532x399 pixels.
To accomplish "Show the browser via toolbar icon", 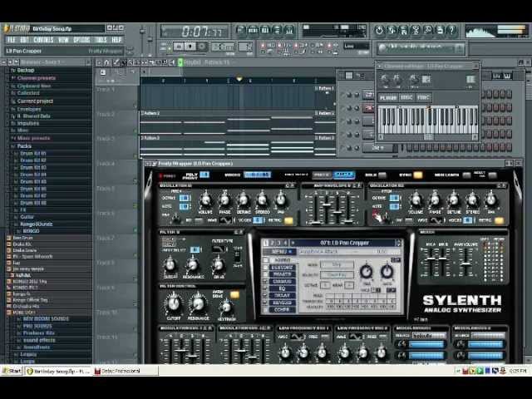I will click(277, 30).
